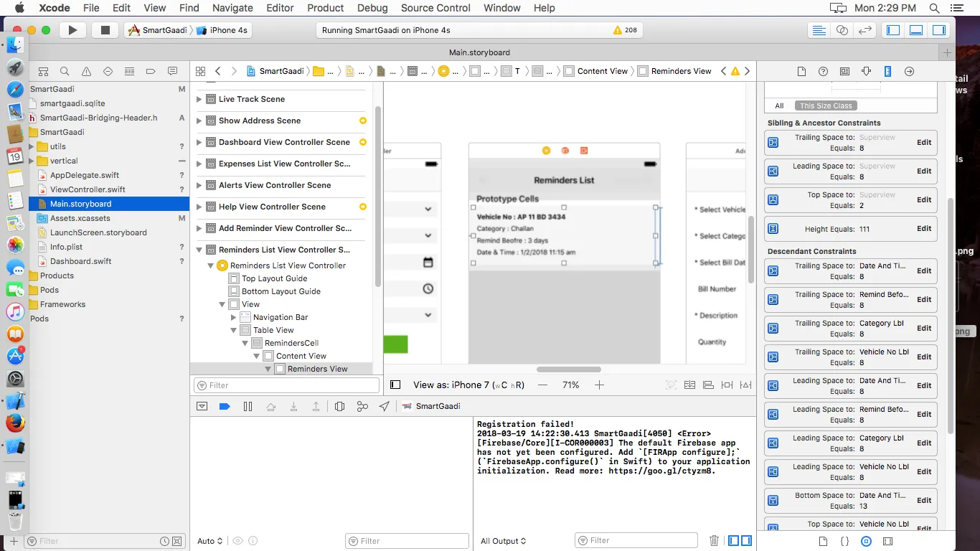Open the find navigator magnifier tab
980x551 pixels.
65,71
